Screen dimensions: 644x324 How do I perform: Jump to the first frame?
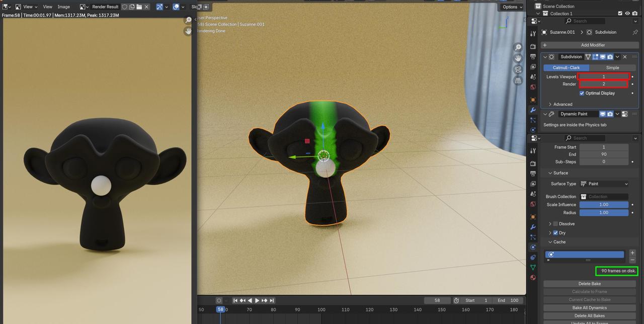pyautogui.click(x=235, y=300)
